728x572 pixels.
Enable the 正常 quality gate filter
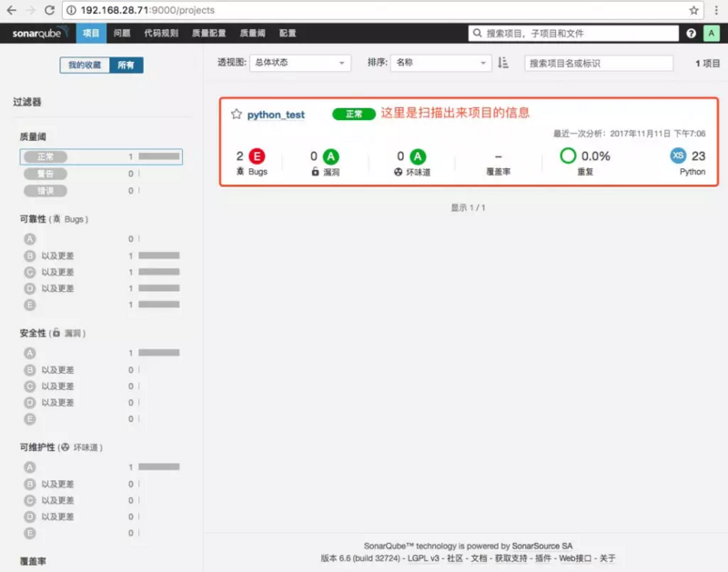tap(45, 156)
